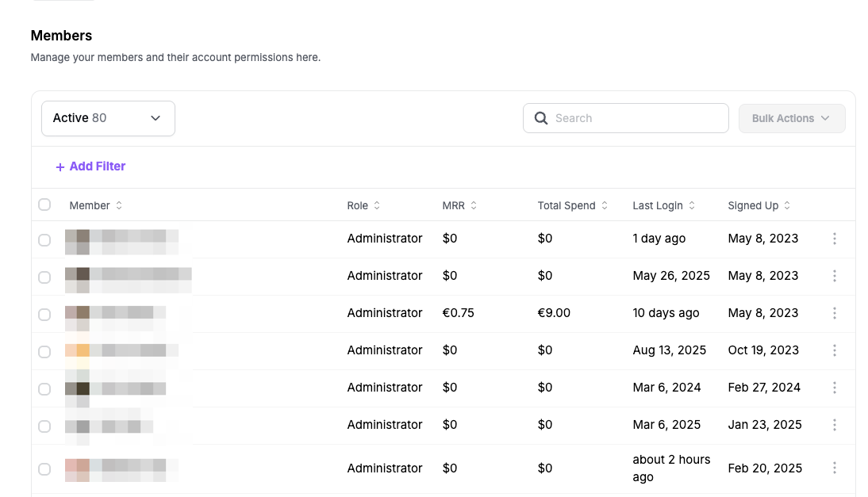Sort by the Member column header
This screenshot has width=868, height=497.
point(96,205)
